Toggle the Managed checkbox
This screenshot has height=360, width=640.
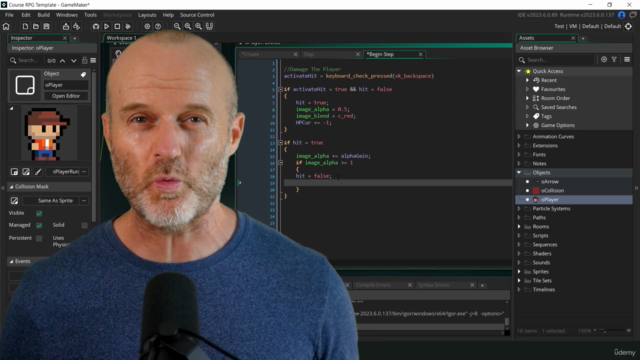(39, 225)
